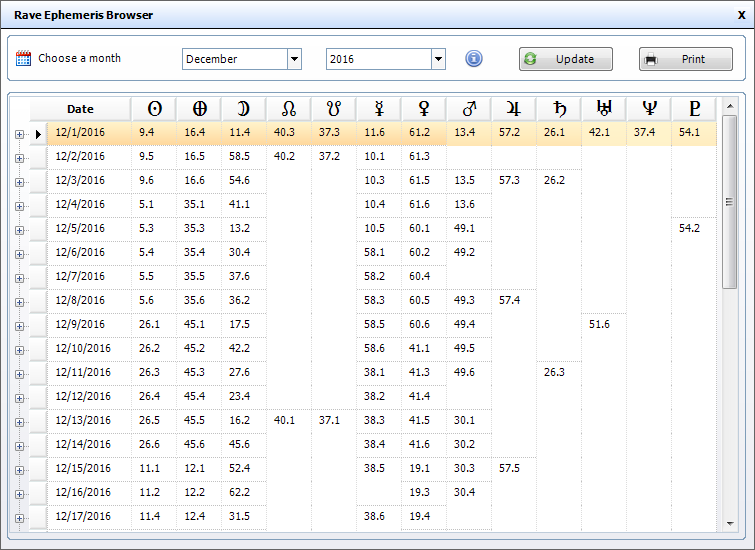
Task: Open the 2016 year dropdown
Action: coord(438,59)
